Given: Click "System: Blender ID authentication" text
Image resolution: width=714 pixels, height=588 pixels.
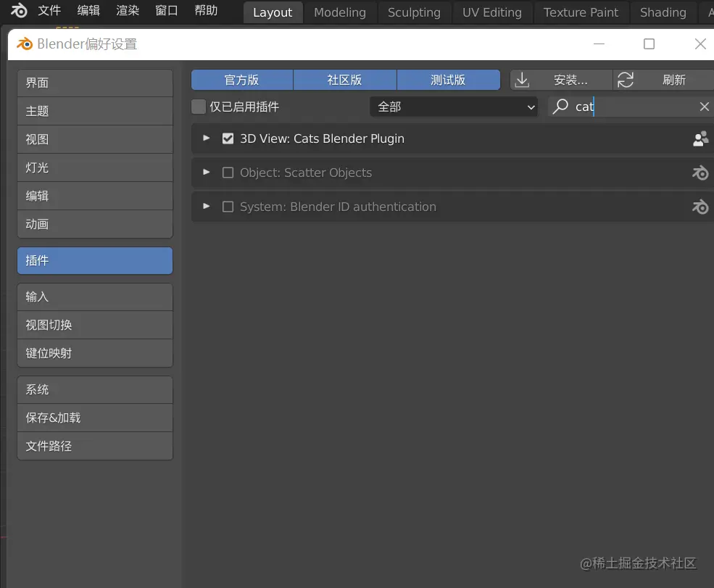Looking at the screenshot, I should pyautogui.click(x=338, y=207).
